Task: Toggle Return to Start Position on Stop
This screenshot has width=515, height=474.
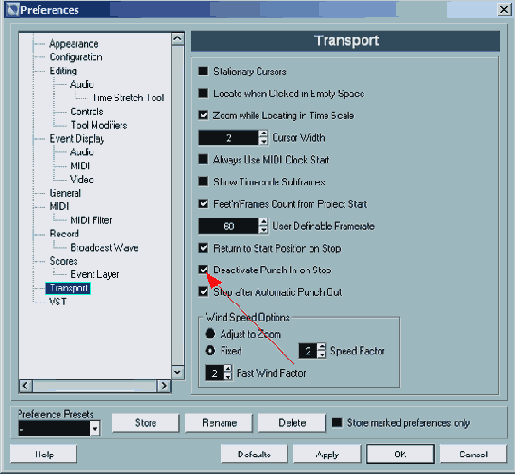Action: tap(203, 248)
